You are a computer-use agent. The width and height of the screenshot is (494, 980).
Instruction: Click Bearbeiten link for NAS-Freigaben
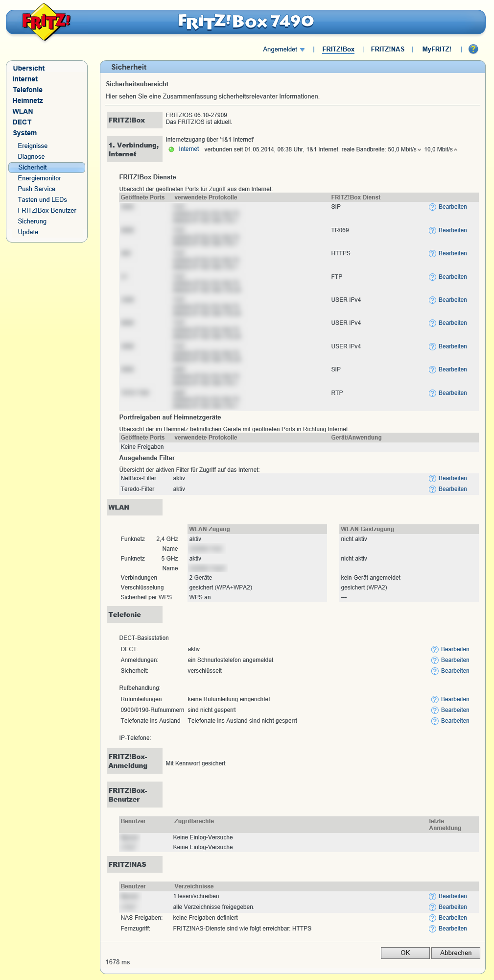point(453,918)
